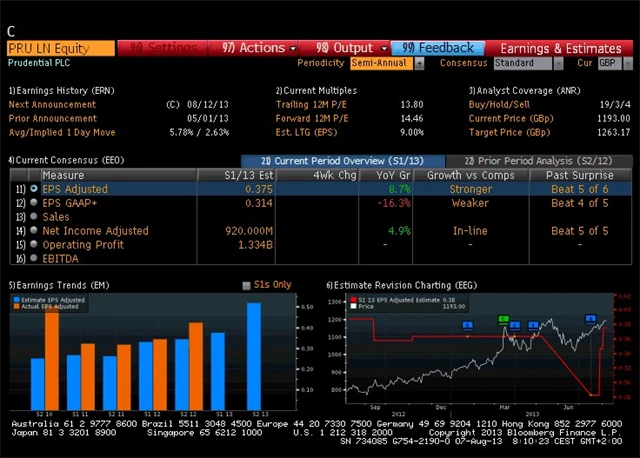Select the EBITDA radio button
This screenshot has height=458, width=640.
(x=34, y=258)
